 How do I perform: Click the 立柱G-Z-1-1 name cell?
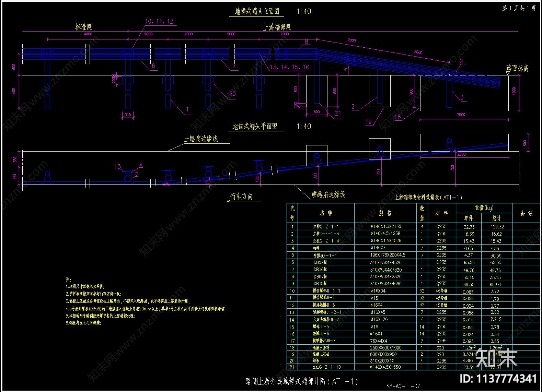(326, 226)
